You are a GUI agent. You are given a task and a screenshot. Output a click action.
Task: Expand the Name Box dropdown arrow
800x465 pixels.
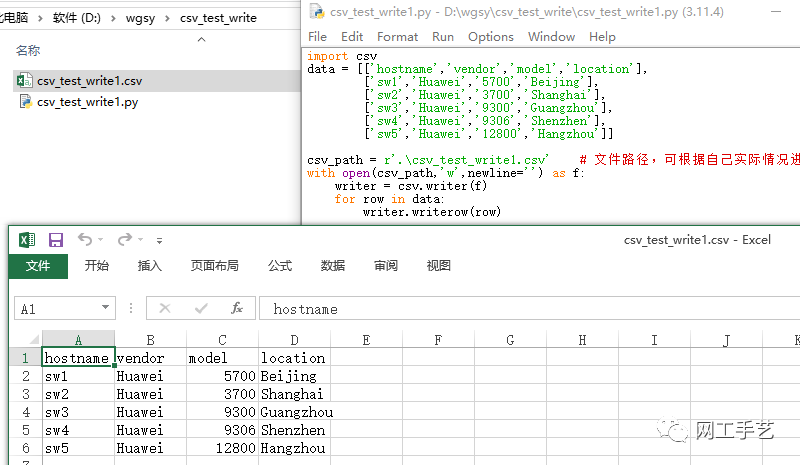pos(105,307)
